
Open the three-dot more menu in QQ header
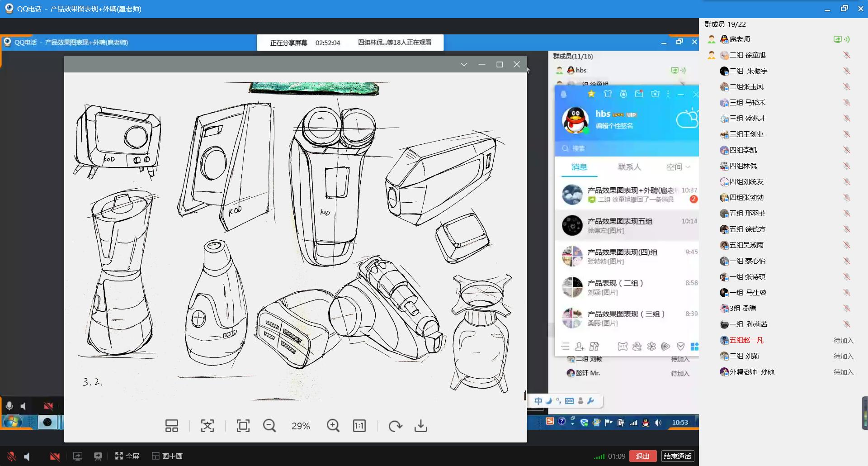click(668, 94)
